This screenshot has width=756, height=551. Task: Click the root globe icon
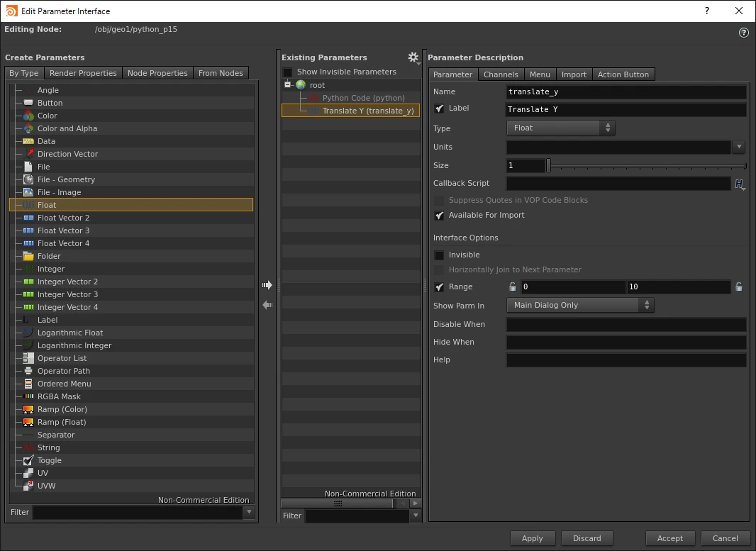click(301, 85)
